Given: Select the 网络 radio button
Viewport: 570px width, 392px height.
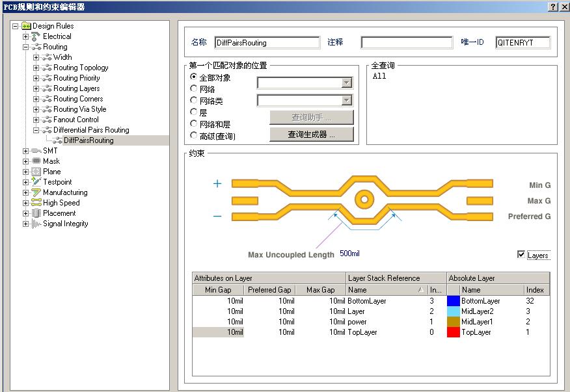Looking at the screenshot, I should tap(194, 88).
